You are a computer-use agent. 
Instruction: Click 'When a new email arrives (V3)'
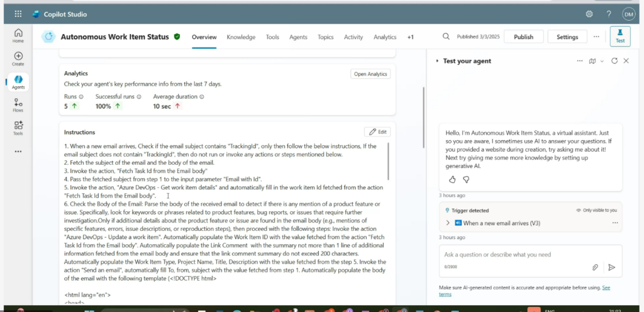coord(501,223)
